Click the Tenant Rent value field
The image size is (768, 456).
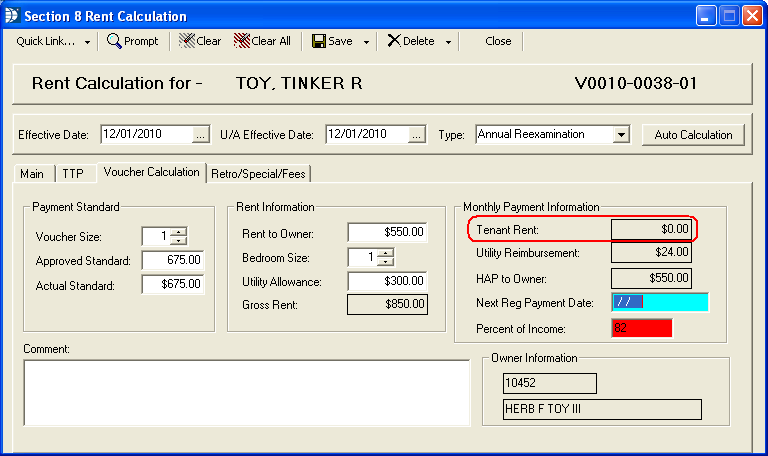pyautogui.click(x=651, y=229)
